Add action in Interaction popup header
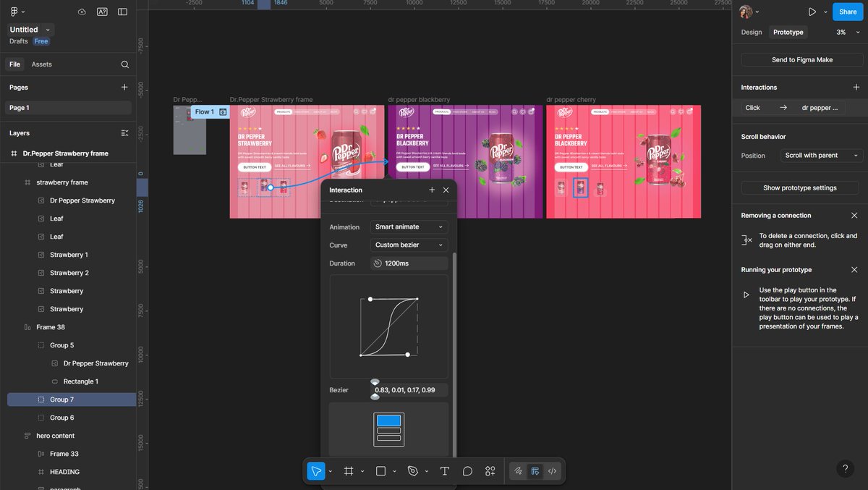The width and height of the screenshot is (868, 490). point(432,190)
